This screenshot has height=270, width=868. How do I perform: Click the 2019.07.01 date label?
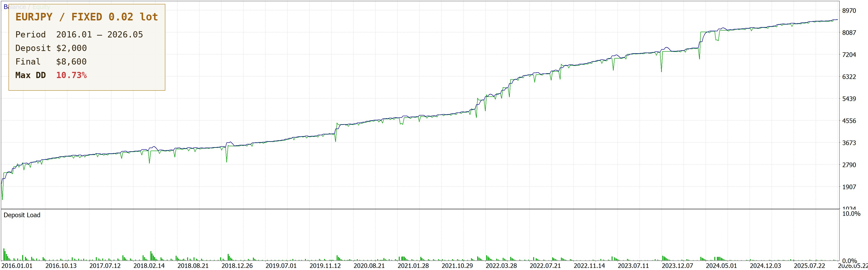(281, 266)
